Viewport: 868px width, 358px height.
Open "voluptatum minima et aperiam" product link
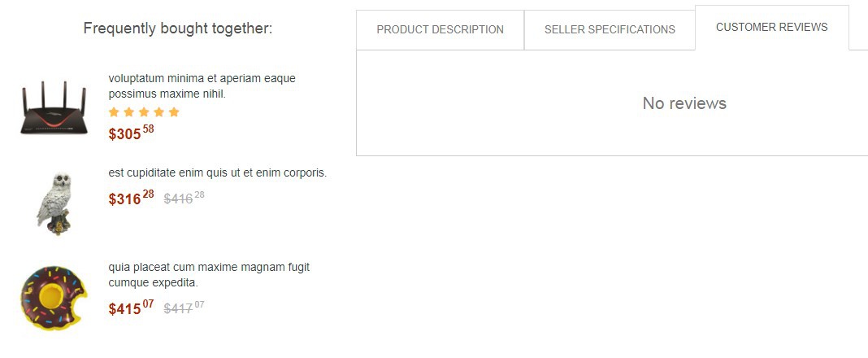tap(202, 86)
